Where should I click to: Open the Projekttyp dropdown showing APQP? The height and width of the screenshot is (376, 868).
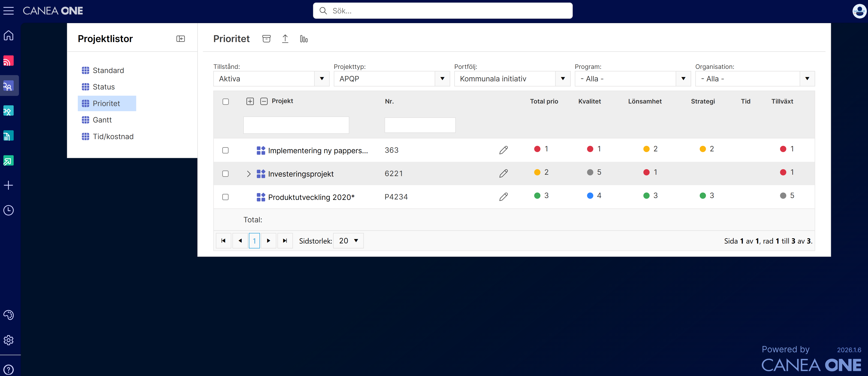tap(392, 79)
